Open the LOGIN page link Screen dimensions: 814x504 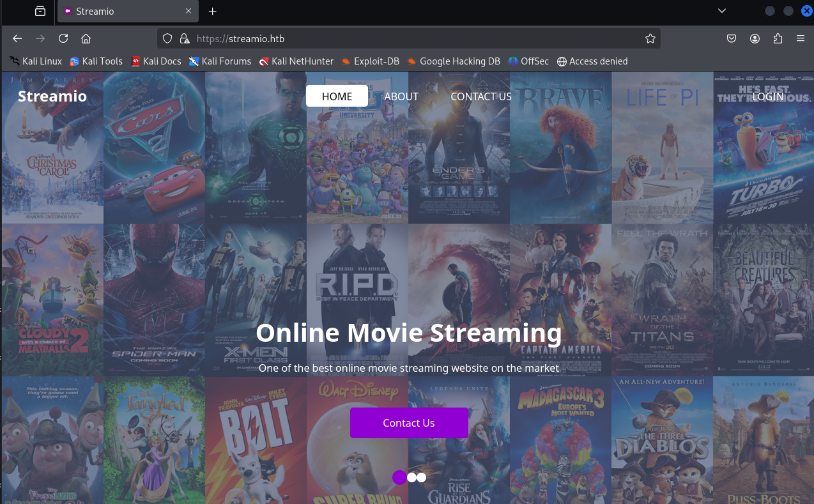point(768,96)
